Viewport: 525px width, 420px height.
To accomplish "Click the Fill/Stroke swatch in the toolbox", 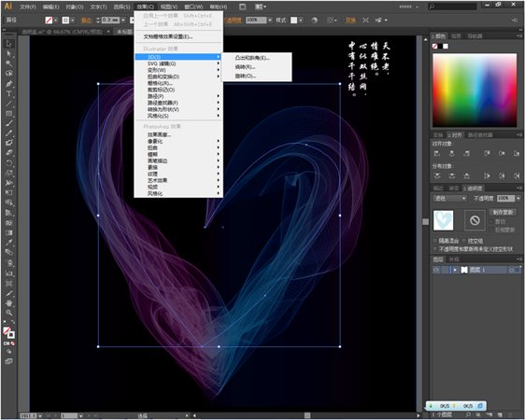I will [x=8, y=332].
